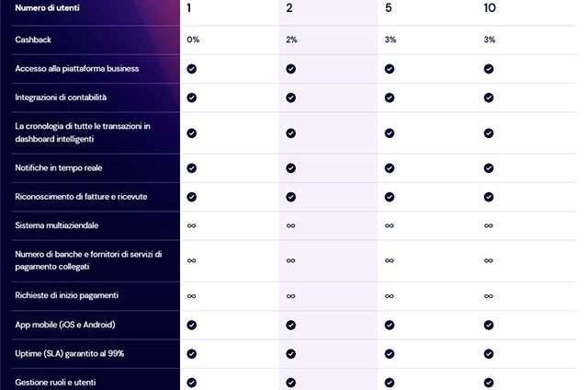
Task: Click 'Integrazioni di contabilità' feature label
Action: point(62,97)
